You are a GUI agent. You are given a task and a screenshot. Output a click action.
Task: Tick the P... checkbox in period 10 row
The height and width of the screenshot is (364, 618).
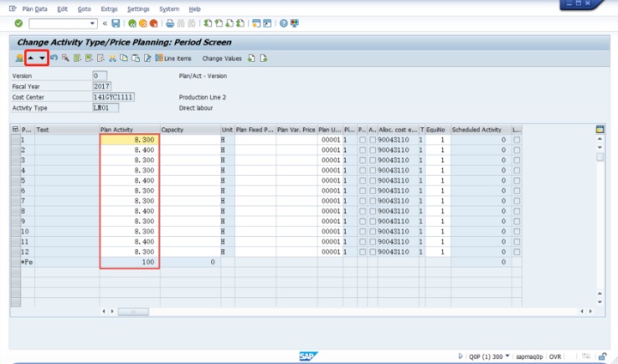click(362, 232)
